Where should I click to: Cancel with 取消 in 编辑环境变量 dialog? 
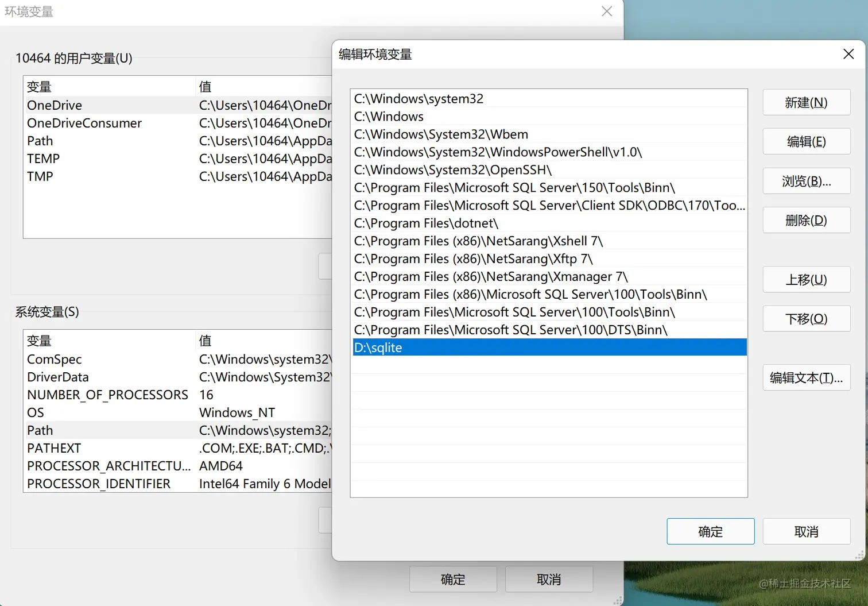click(x=806, y=532)
